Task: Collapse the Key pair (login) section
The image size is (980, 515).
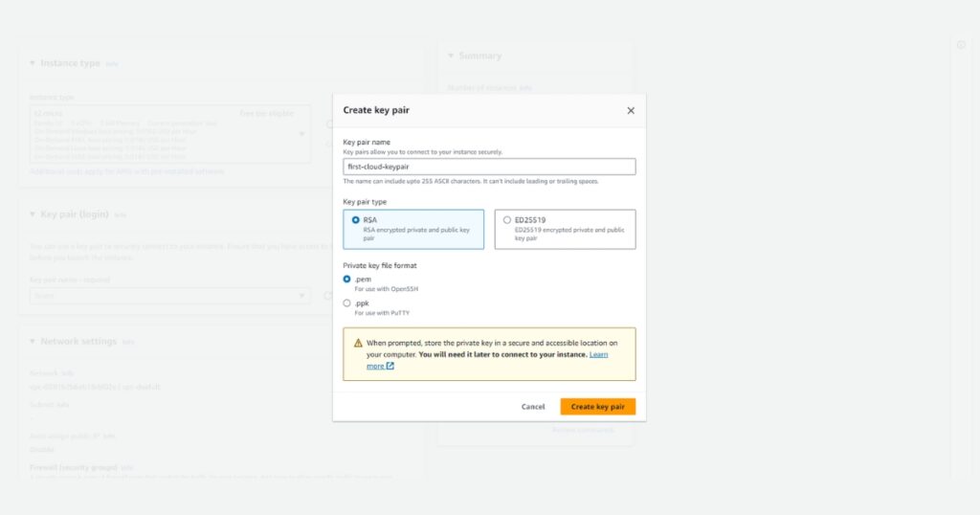Action: [x=33, y=214]
